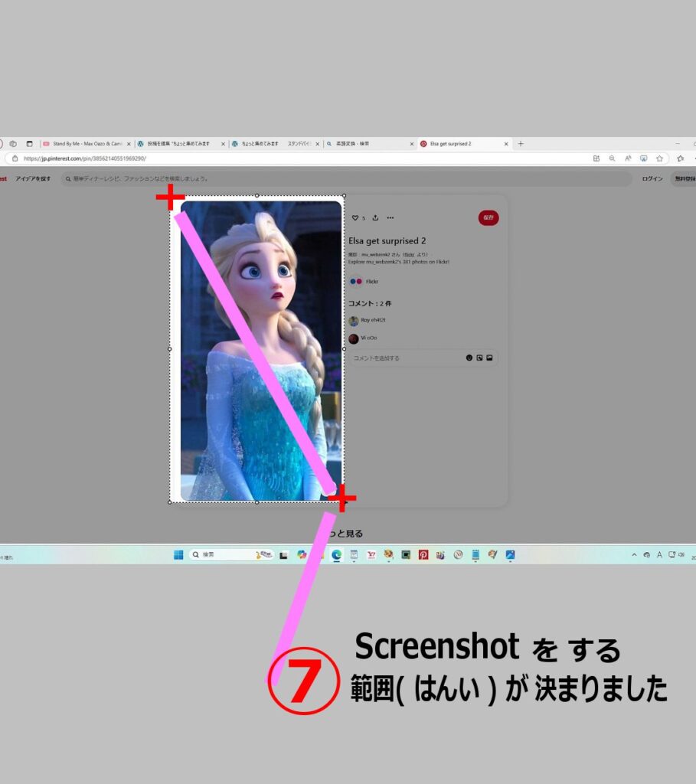Open the tab actions menu icon
The image size is (696, 784).
tap(30, 144)
